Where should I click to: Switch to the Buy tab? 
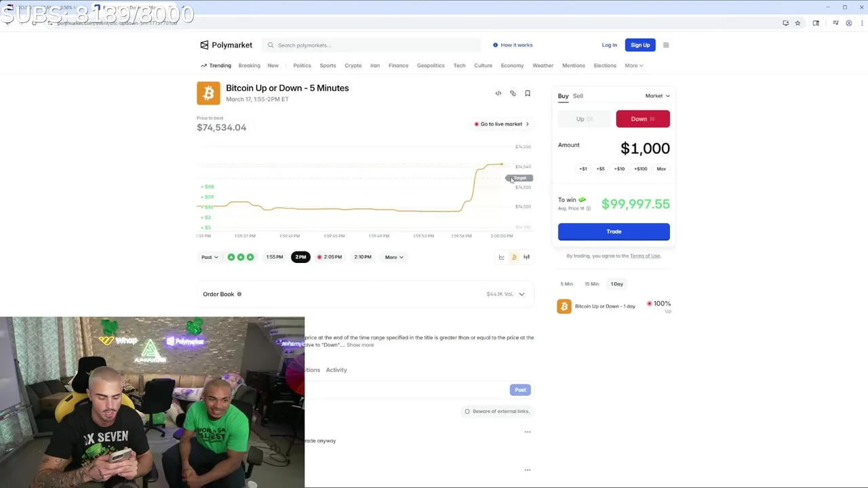[x=563, y=96]
